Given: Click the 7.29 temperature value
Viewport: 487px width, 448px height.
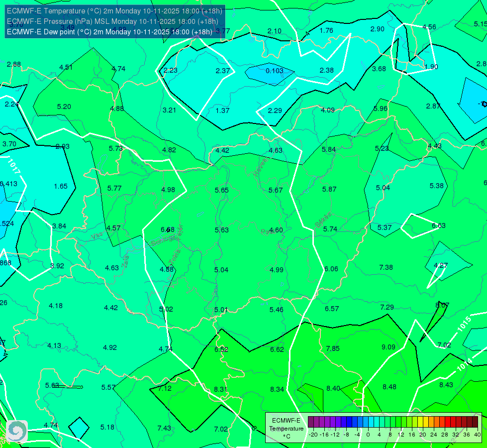Looking at the screenshot, I should click(387, 307).
